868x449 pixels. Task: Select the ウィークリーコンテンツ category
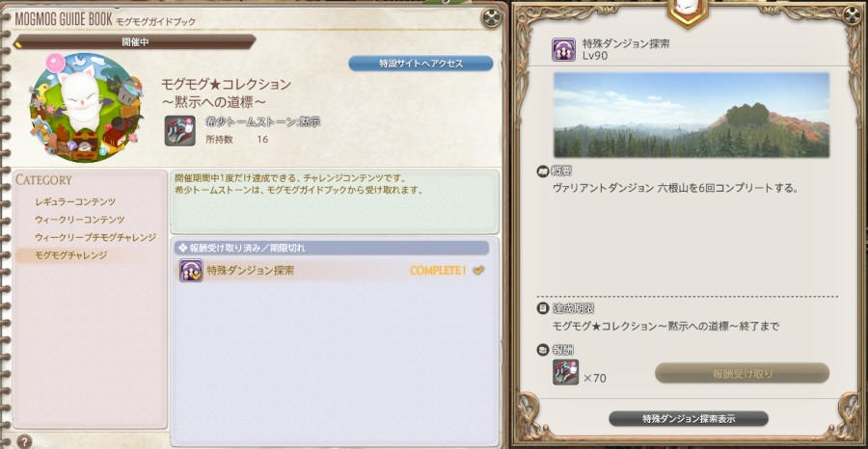[80, 220]
